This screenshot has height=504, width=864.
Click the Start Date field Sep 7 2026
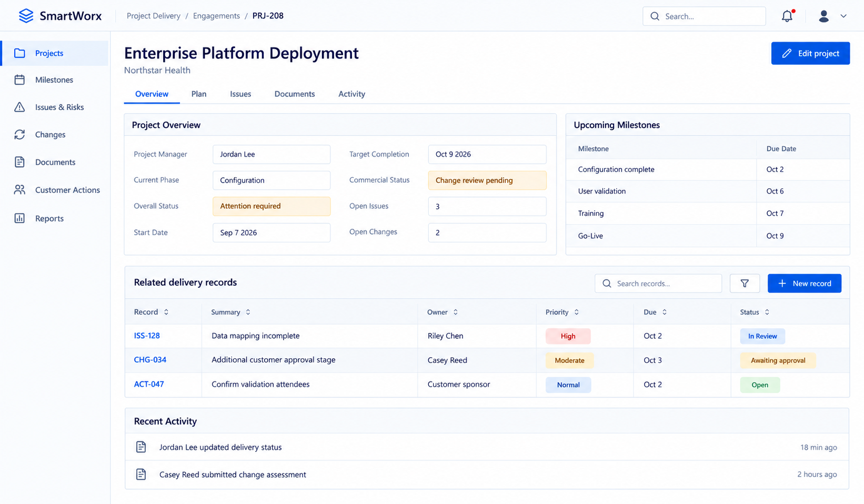(x=272, y=233)
